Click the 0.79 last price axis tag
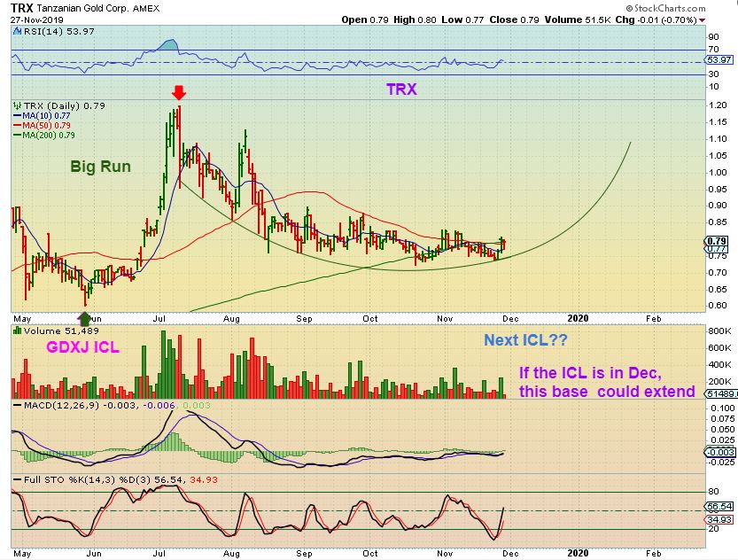 pos(717,241)
